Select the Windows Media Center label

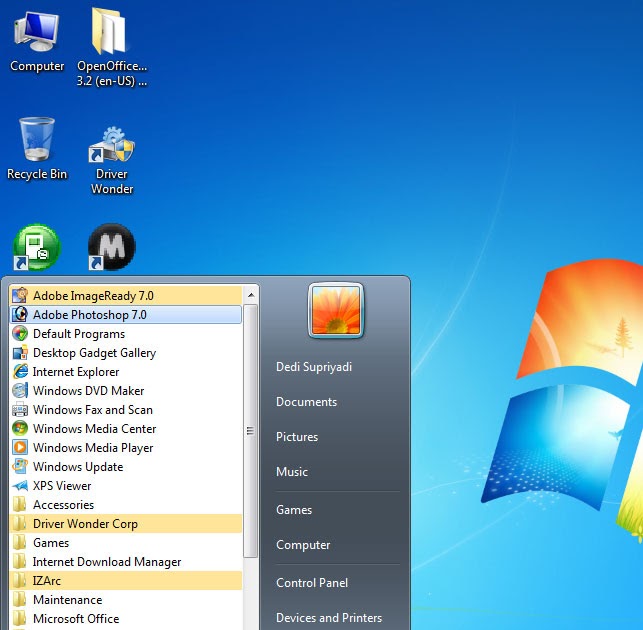(x=94, y=429)
